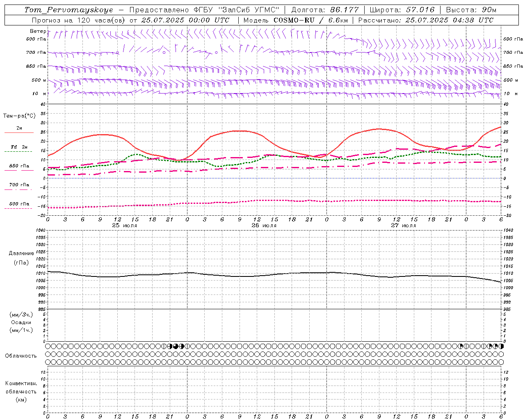
Task: Click the dotted pink line sample under the 500 гПа legend
Action: click(x=18, y=209)
